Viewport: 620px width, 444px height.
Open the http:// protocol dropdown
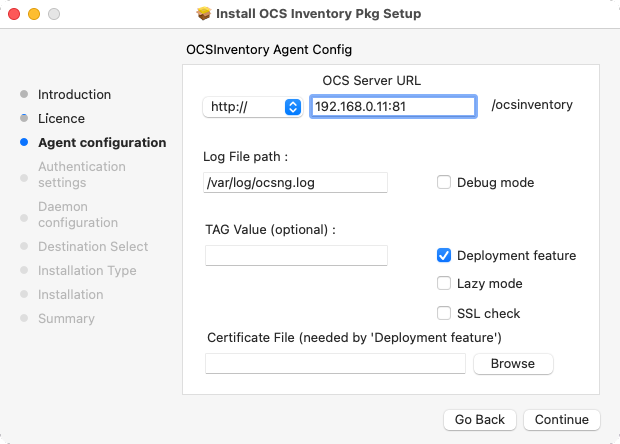tap(253, 107)
